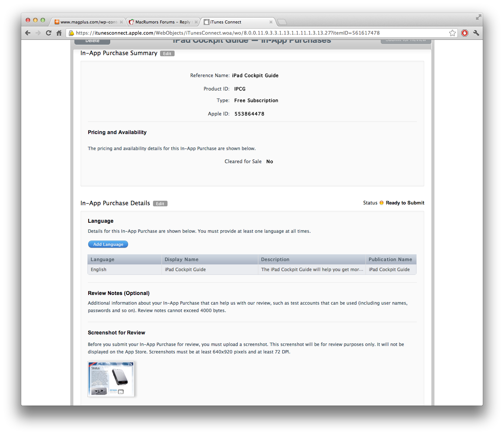The height and width of the screenshot is (435, 504).
Task: Click the Cleared for Sale value No
Action: click(270, 162)
